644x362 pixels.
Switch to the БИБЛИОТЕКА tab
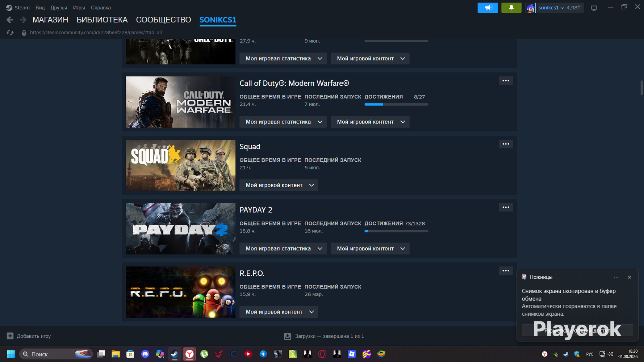[x=102, y=20]
